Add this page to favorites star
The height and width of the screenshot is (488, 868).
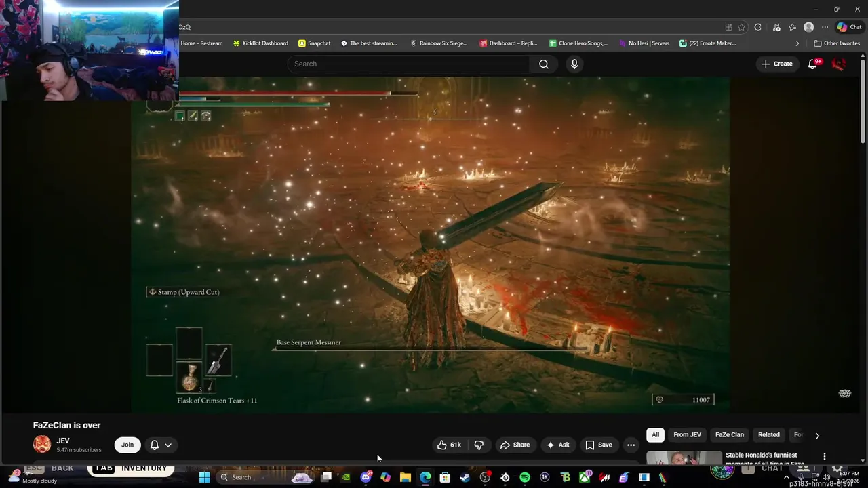click(x=741, y=27)
